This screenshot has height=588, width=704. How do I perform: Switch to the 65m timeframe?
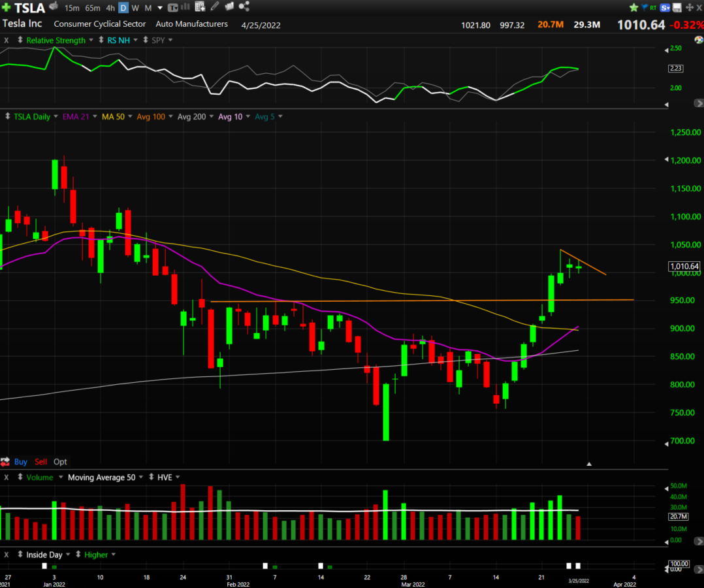click(93, 8)
